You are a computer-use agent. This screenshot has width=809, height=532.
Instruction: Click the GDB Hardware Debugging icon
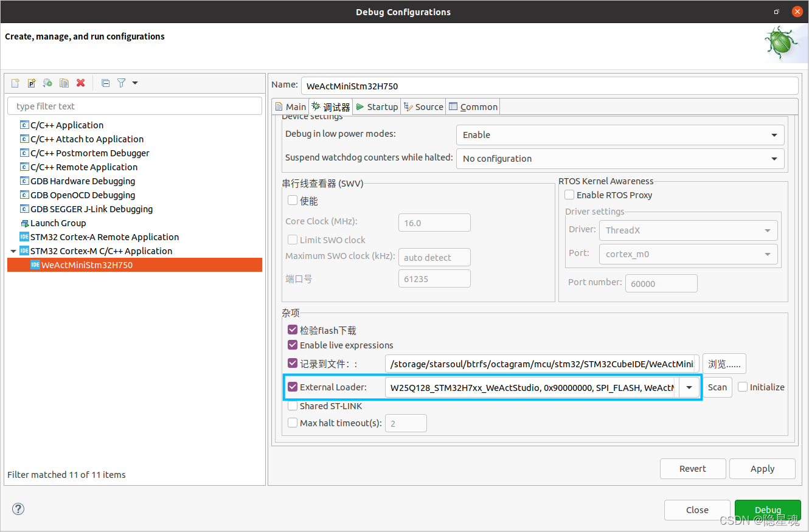coord(24,181)
